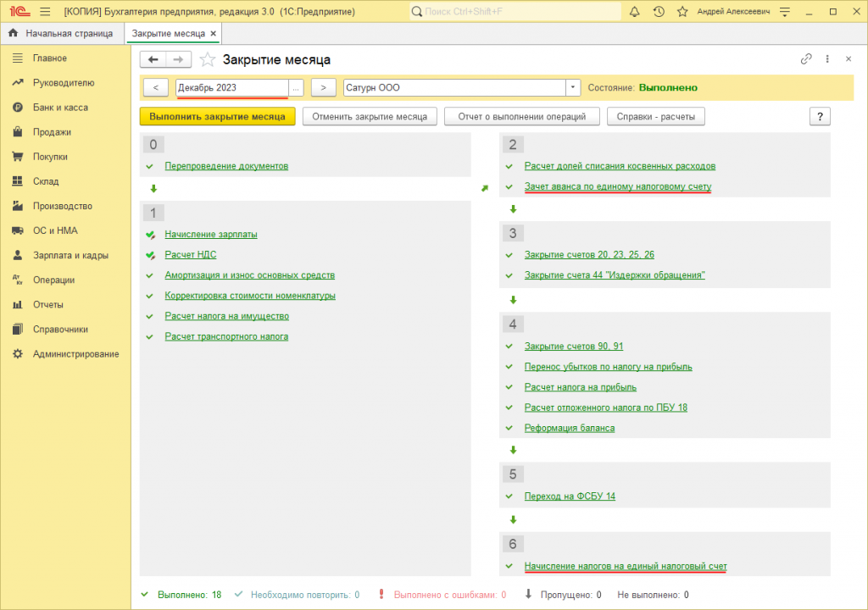Open service settings menu in title bar
The image size is (868, 610).
(785, 12)
